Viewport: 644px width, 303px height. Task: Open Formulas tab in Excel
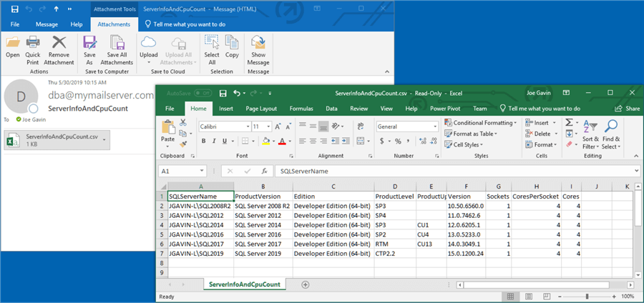click(x=301, y=109)
